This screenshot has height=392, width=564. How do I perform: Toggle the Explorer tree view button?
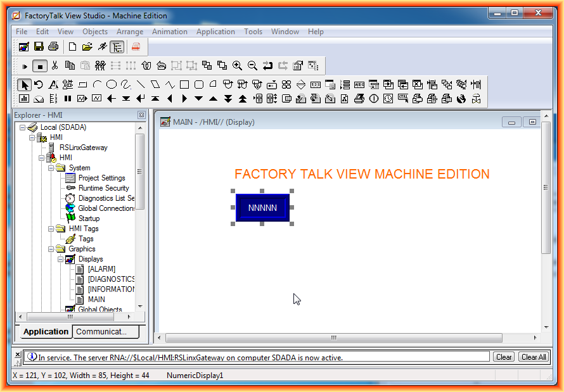click(x=117, y=47)
